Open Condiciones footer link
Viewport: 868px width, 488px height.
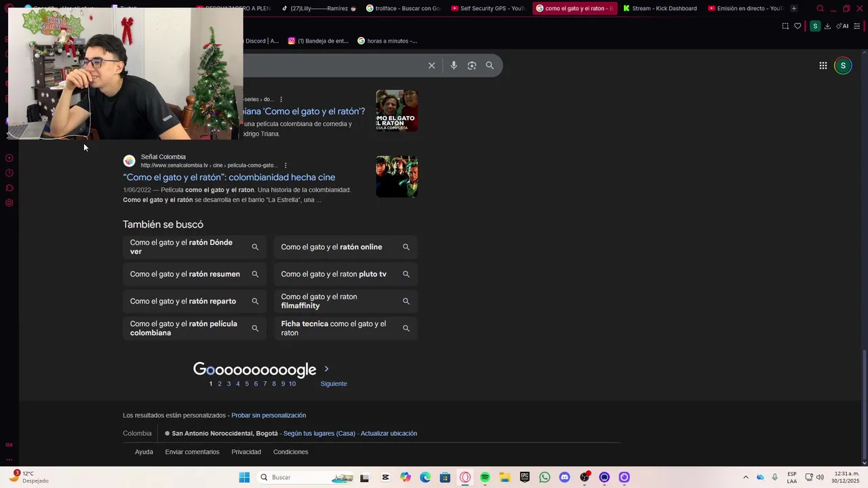tap(290, 452)
